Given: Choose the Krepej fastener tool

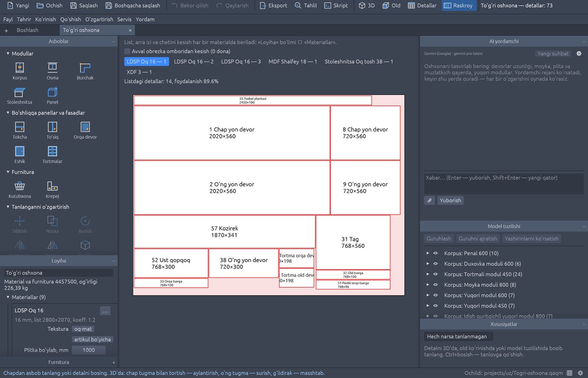Looking at the screenshot, I should [52, 189].
